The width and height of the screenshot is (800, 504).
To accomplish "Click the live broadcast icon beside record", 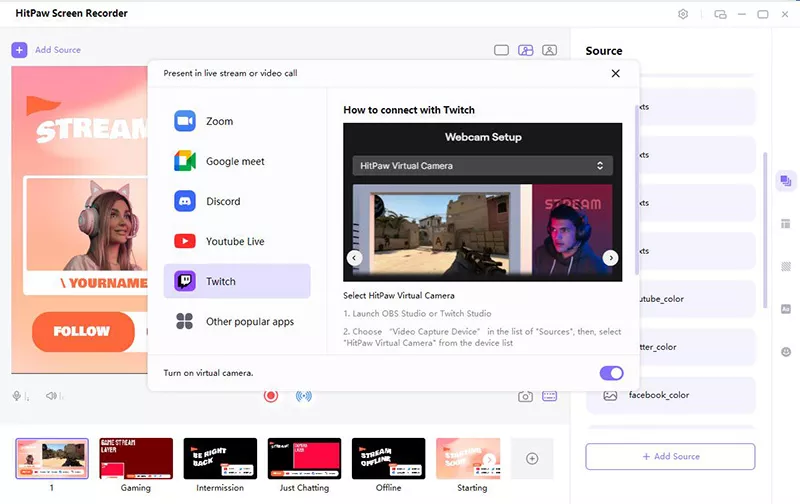I will pyautogui.click(x=303, y=396).
